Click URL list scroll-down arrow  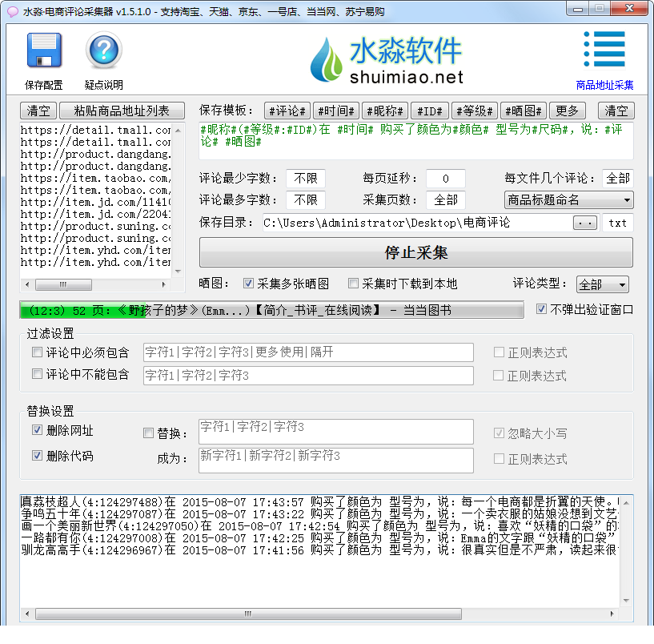pos(178,272)
